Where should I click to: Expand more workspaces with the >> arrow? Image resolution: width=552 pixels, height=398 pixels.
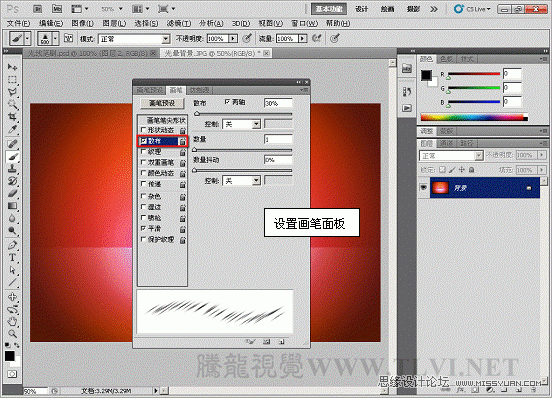[434, 9]
